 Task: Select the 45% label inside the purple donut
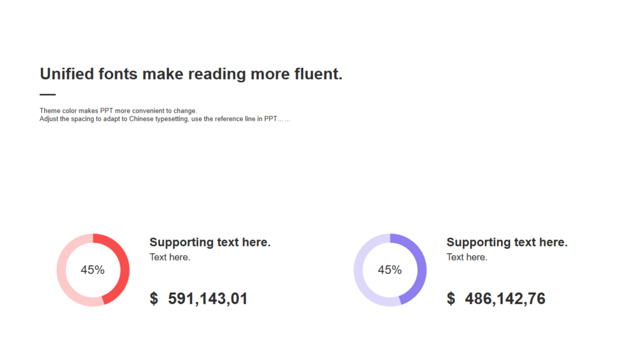(x=390, y=270)
